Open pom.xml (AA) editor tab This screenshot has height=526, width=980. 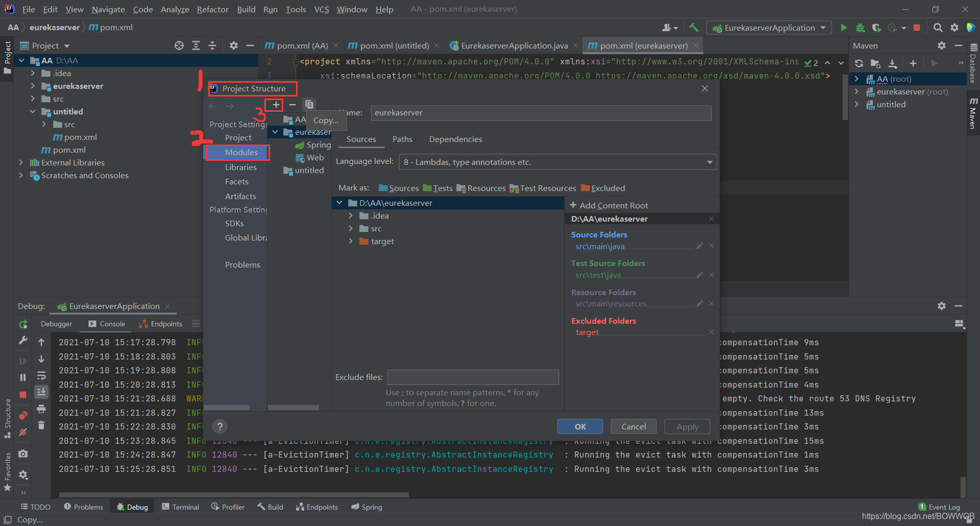[301, 45]
